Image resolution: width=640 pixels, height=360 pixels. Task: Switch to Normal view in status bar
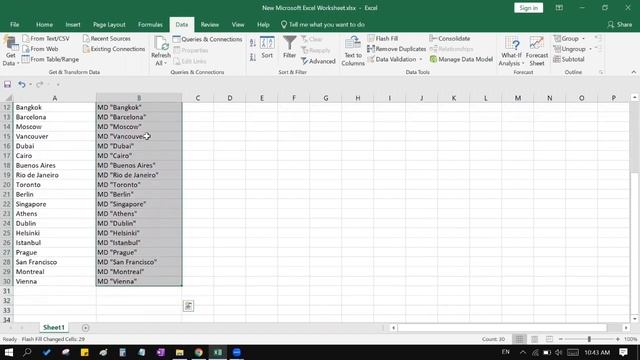(x=519, y=339)
